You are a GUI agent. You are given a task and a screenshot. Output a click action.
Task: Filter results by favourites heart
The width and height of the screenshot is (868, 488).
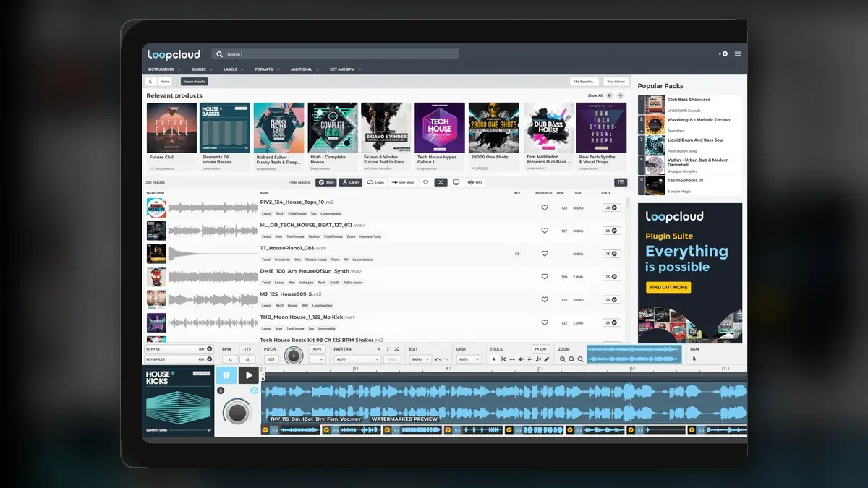[x=425, y=182]
